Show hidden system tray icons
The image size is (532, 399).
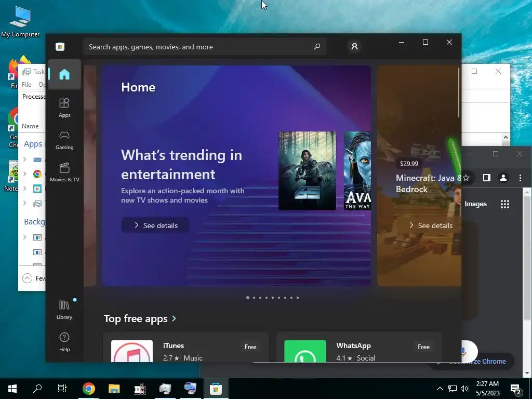point(440,389)
